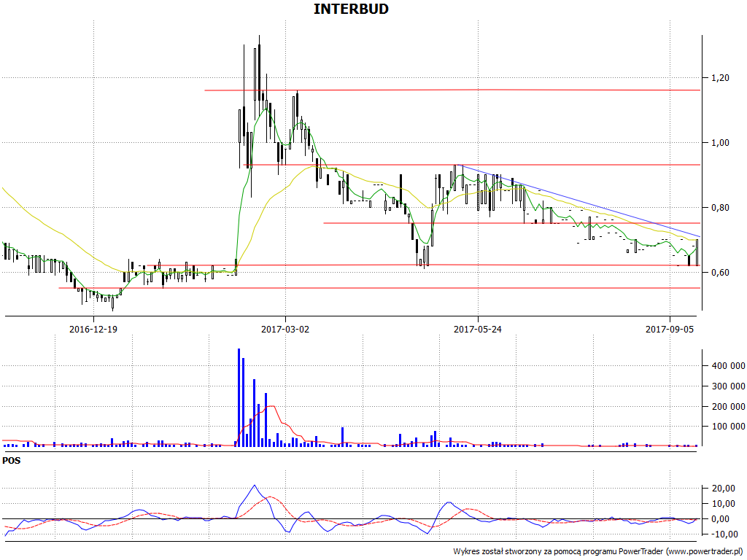
Task: Click the 1,00 price axis label
Action: 720,143
